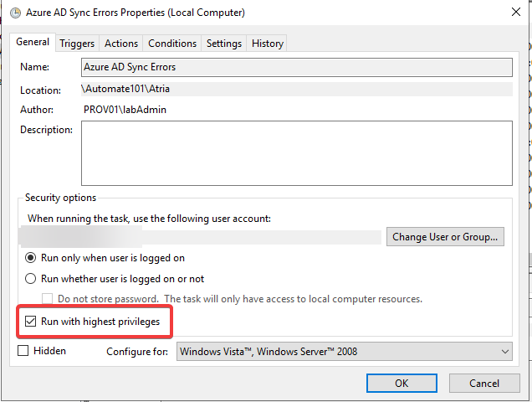
Task: Open the Settings tab
Action: 224,44
